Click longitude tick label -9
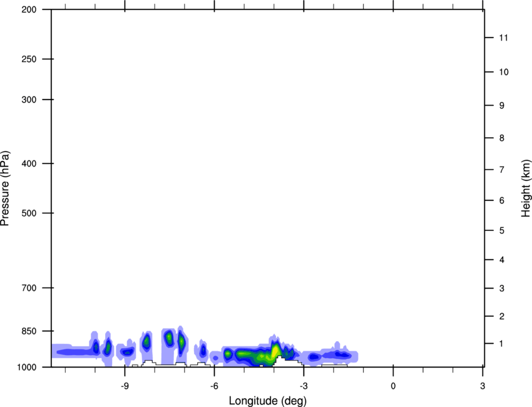 tap(125, 386)
